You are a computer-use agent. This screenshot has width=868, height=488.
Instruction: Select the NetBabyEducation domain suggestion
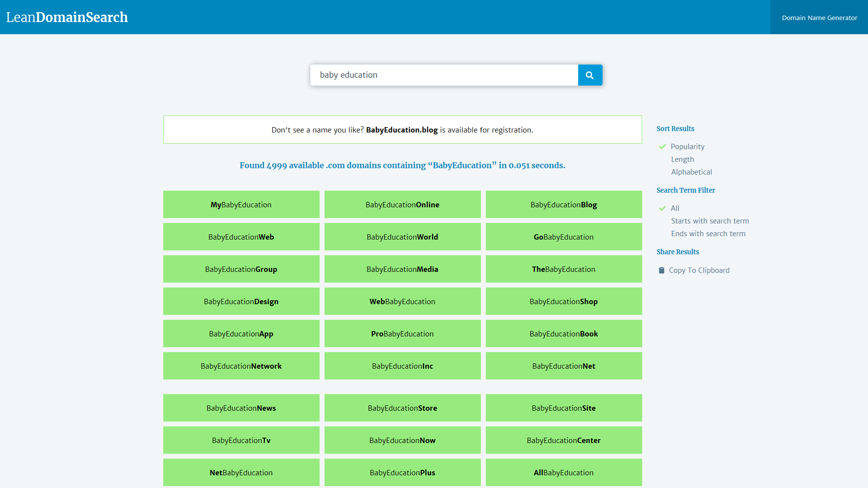click(x=241, y=472)
